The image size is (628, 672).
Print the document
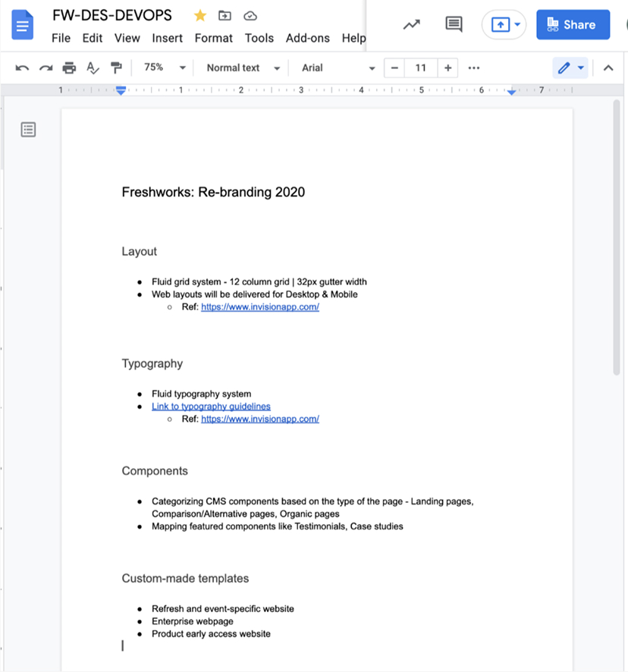69,68
